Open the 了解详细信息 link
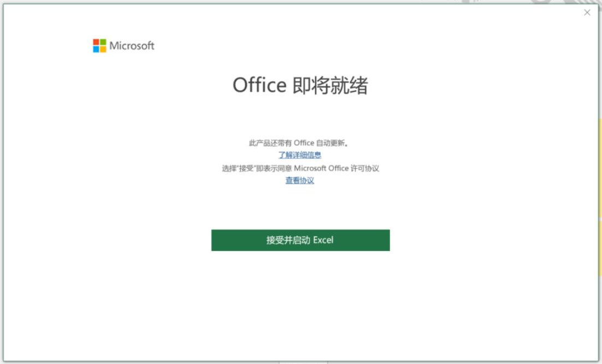The height and width of the screenshot is (364, 602). [x=300, y=156]
